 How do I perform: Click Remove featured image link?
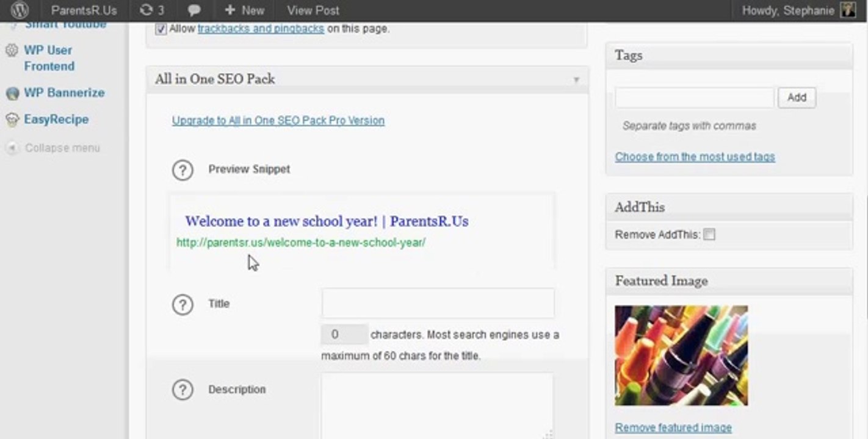tap(673, 428)
